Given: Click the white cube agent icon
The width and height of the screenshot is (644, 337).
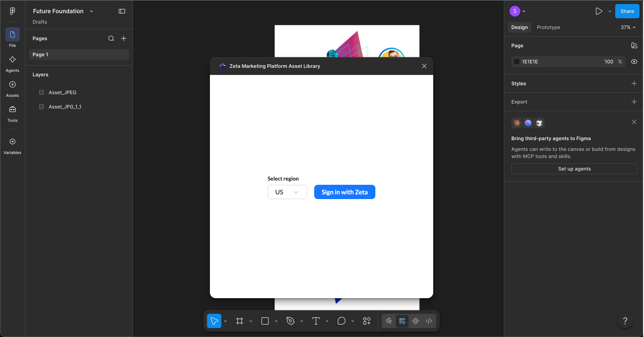Looking at the screenshot, I should point(539,123).
